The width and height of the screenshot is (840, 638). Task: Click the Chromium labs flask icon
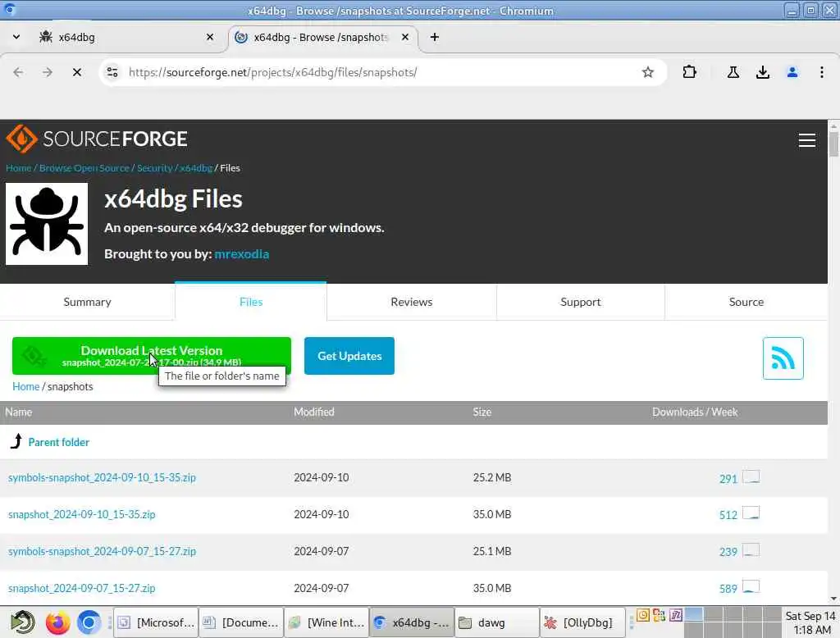click(733, 72)
